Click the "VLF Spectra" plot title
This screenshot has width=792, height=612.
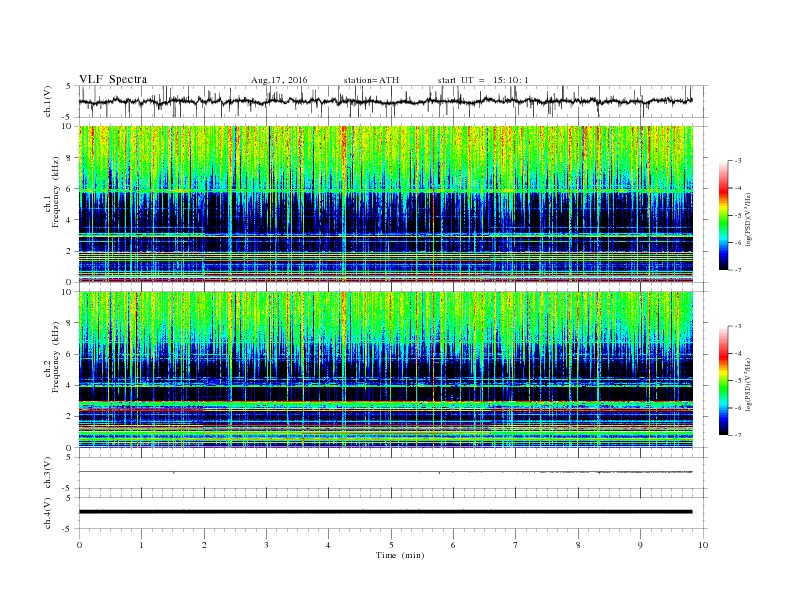113,79
